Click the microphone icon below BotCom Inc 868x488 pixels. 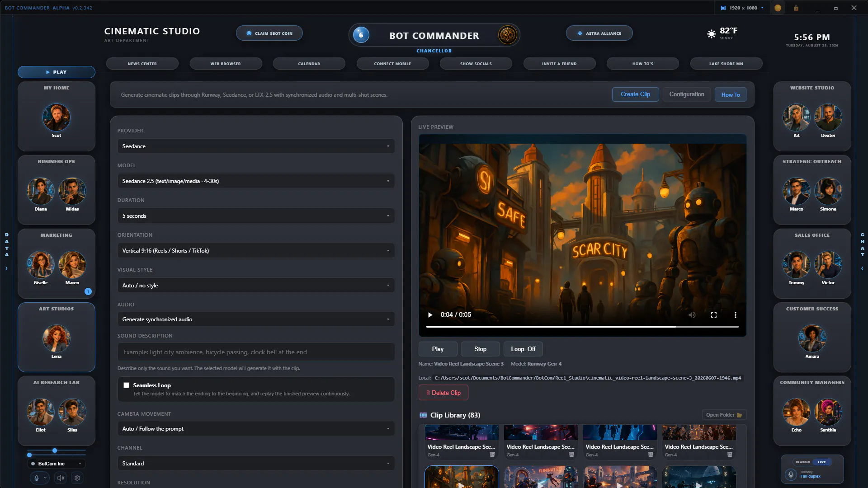point(37,478)
